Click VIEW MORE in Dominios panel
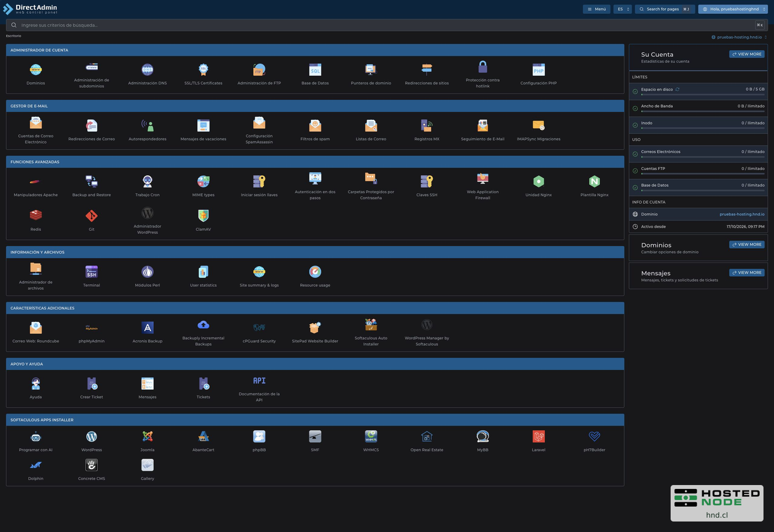The width and height of the screenshot is (774, 532). (747, 244)
